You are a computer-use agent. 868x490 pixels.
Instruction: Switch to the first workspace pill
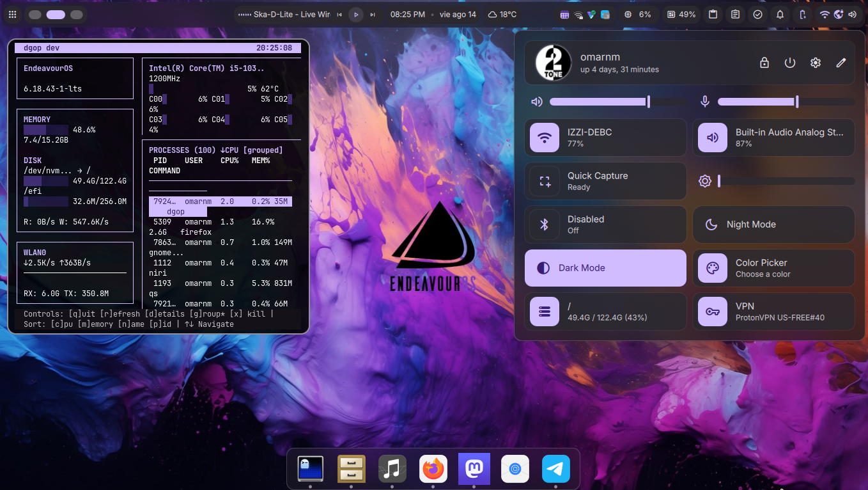click(x=35, y=14)
